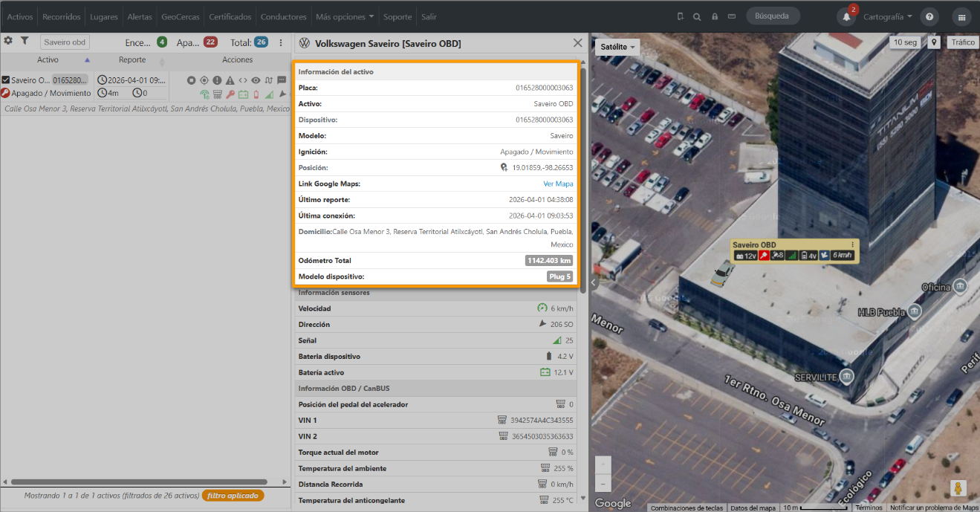Click the code brackets icon in Acciones
Image resolution: width=980 pixels, height=512 pixels.
(243, 80)
